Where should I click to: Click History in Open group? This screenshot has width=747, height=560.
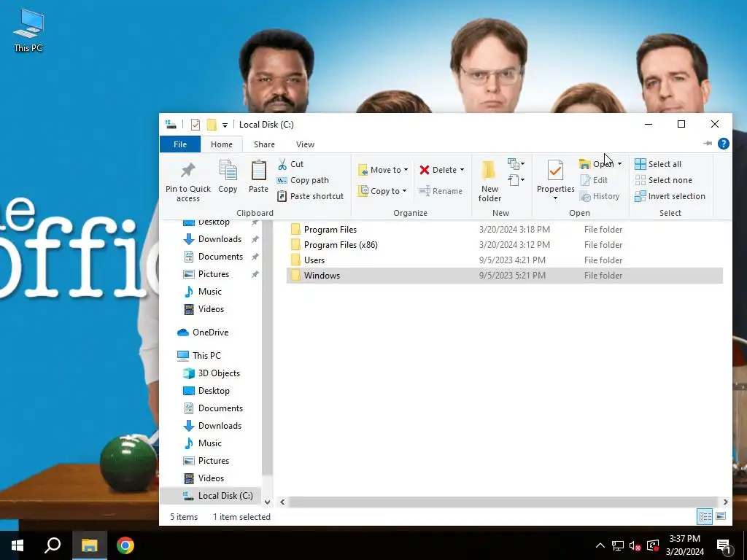600,196
